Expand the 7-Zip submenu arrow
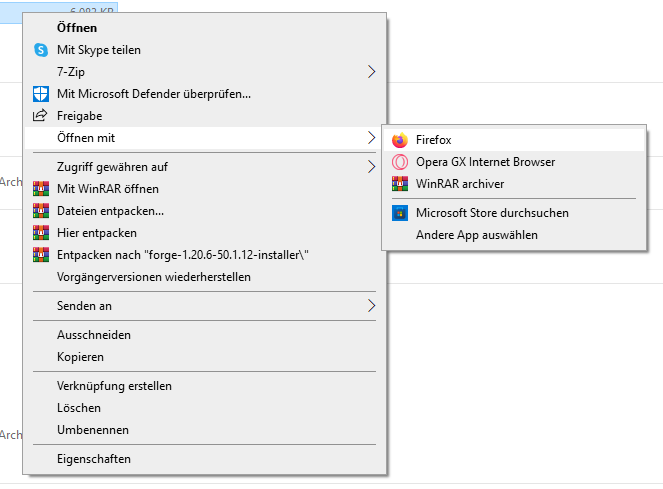Screen dimensions: 663x489 pyautogui.click(x=371, y=71)
